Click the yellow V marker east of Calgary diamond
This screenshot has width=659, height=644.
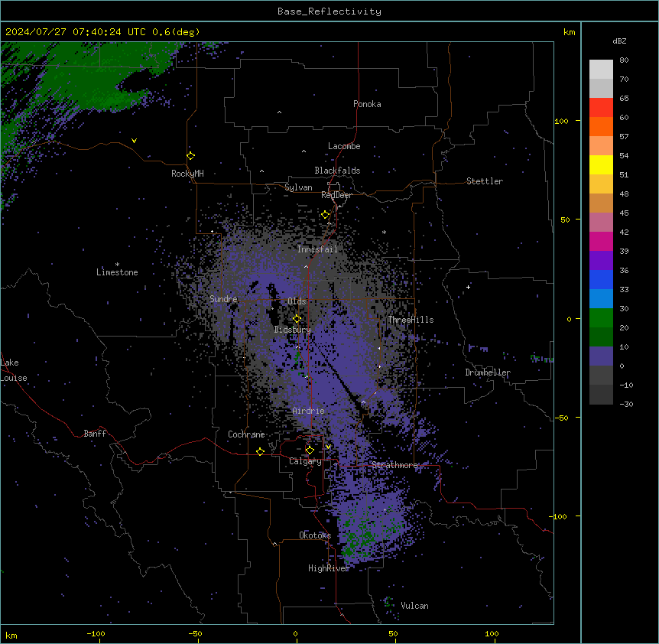tap(328, 447)
